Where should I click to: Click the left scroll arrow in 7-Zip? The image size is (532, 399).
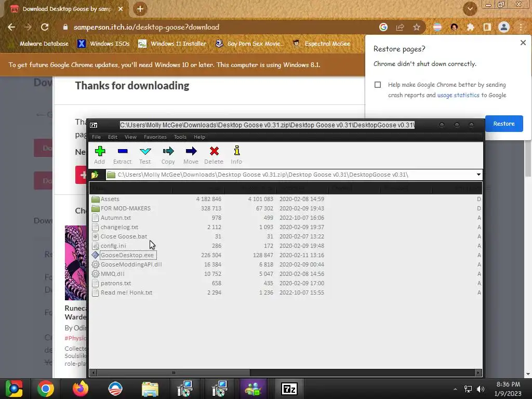[94, 373]
